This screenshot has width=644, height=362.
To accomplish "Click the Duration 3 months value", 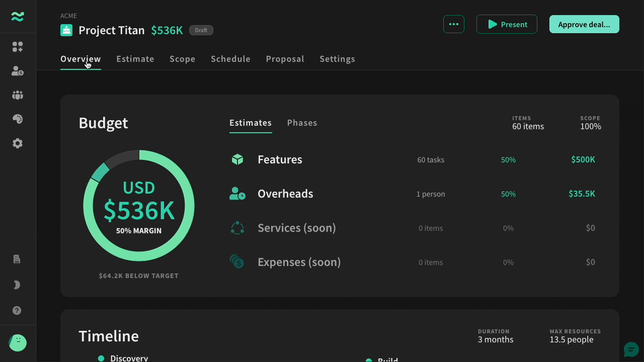I will [496, 339].
